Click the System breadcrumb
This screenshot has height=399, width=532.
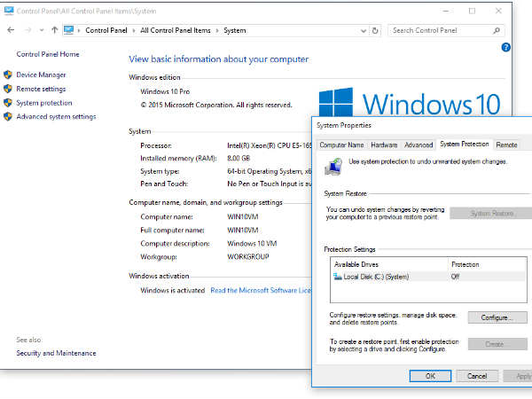pyautogui.click(x=234, y=30)
